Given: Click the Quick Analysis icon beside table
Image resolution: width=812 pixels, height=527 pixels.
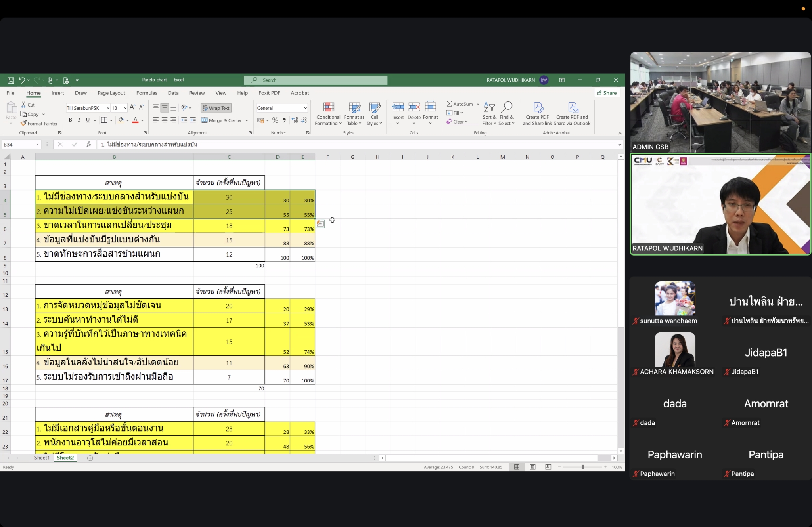Looking at the screenshot, I should point(320,224).
